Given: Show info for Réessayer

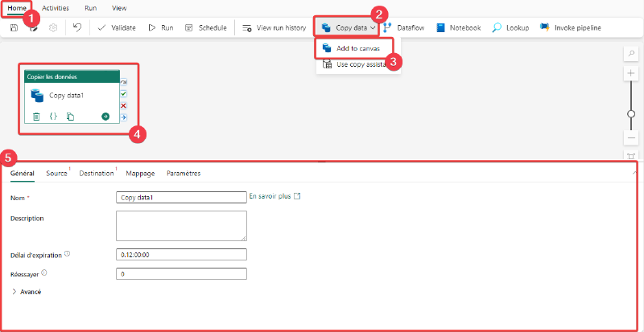Looking at the screenshot, I should pos(44,273).
